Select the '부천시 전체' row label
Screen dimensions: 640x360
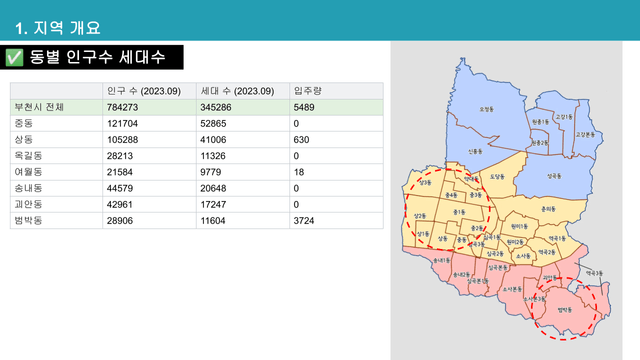[x=39, y=107]
